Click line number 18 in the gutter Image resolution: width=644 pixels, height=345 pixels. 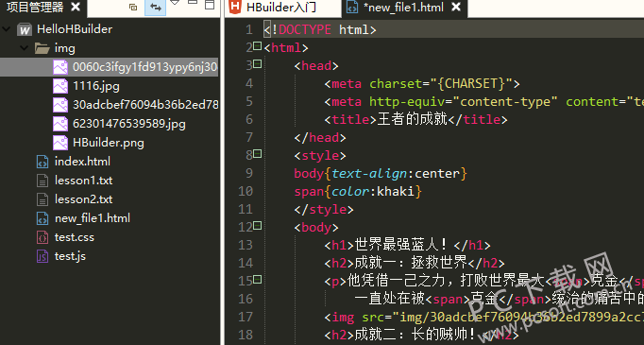pos(246,336)
